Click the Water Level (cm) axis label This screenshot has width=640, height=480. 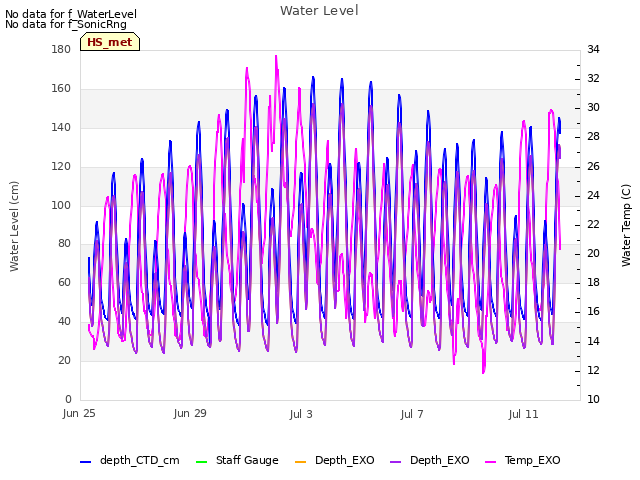tap(14, 226)
